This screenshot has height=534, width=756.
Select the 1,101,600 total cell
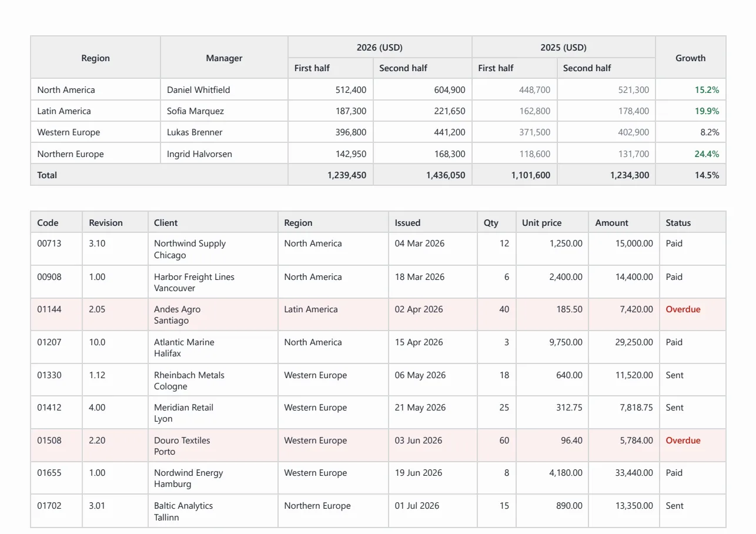click(x=514, y=175)
